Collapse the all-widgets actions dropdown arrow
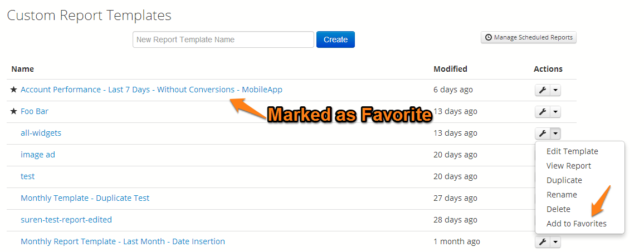 click(x=555, y=134)
